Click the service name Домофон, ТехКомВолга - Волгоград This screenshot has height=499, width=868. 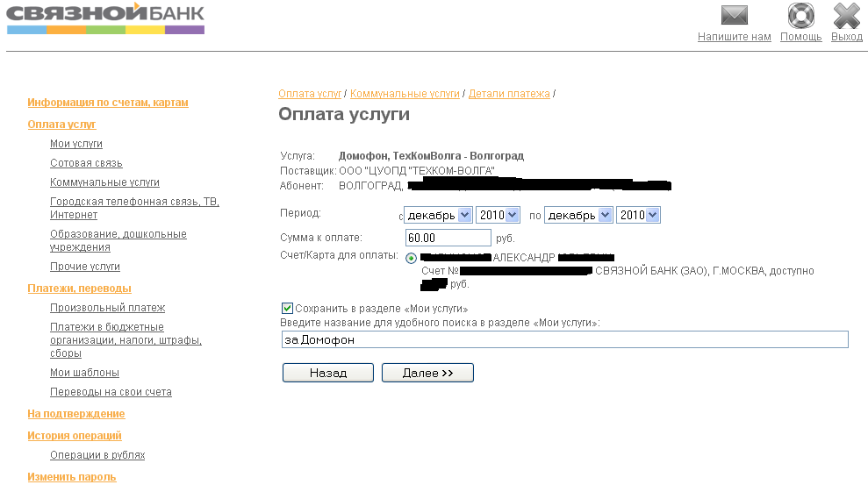(x=431, y=156)
